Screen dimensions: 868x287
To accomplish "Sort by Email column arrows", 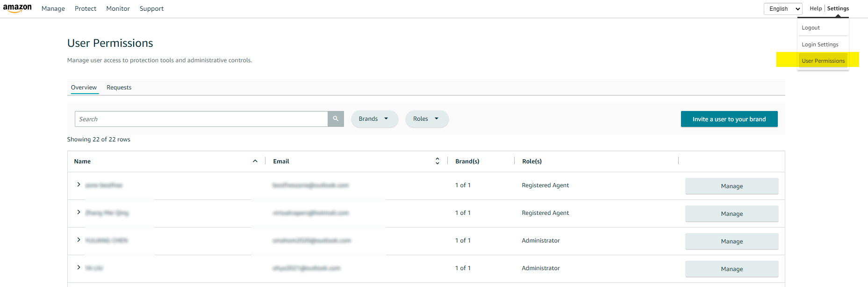I will 438,161.
